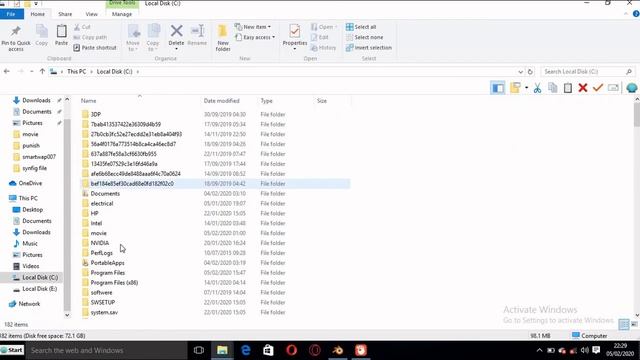Toggle the preview pane toolbar icon

pyautogui.click(x=498, y=88)
